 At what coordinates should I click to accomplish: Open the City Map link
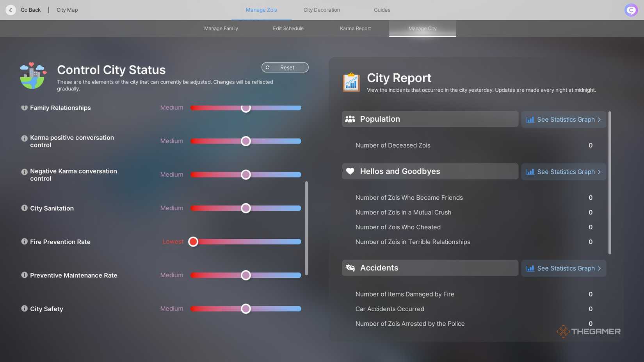pos(67,10)
